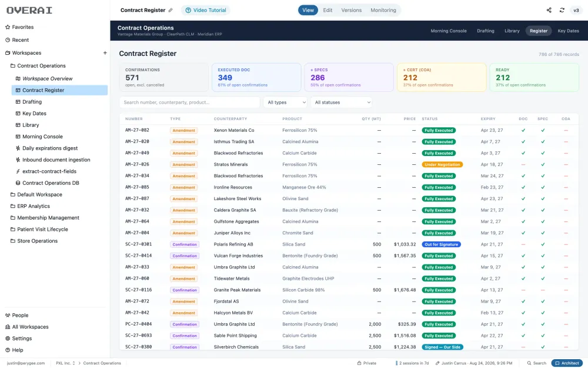Click the pencil icon beside Contract Register title
The height and width of the screenshot is (368, 588).
coord(171,10)
